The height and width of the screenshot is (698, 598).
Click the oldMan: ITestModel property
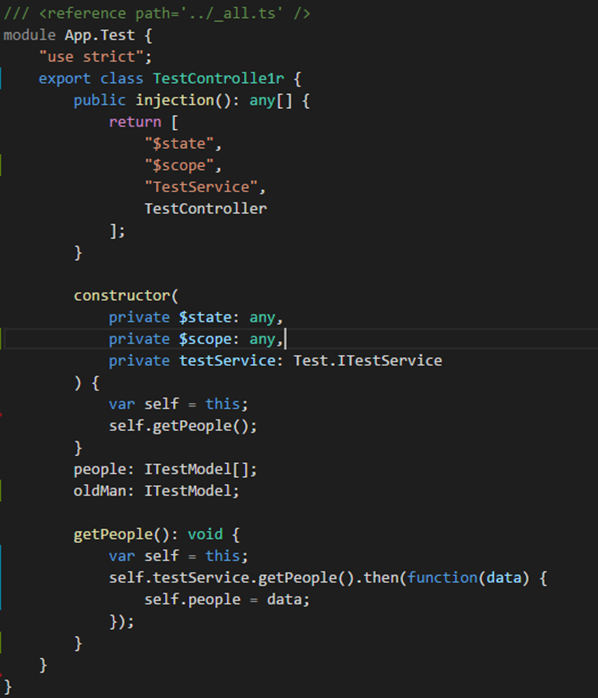coord(156,491)
